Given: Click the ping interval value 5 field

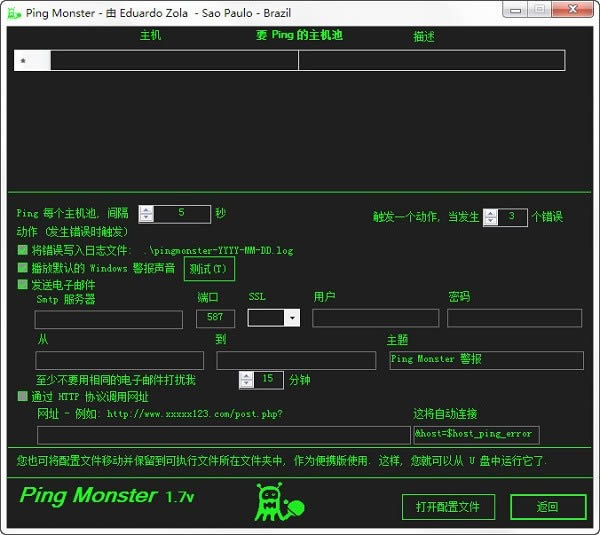Looking at the screenshot, I should point(182,214).
